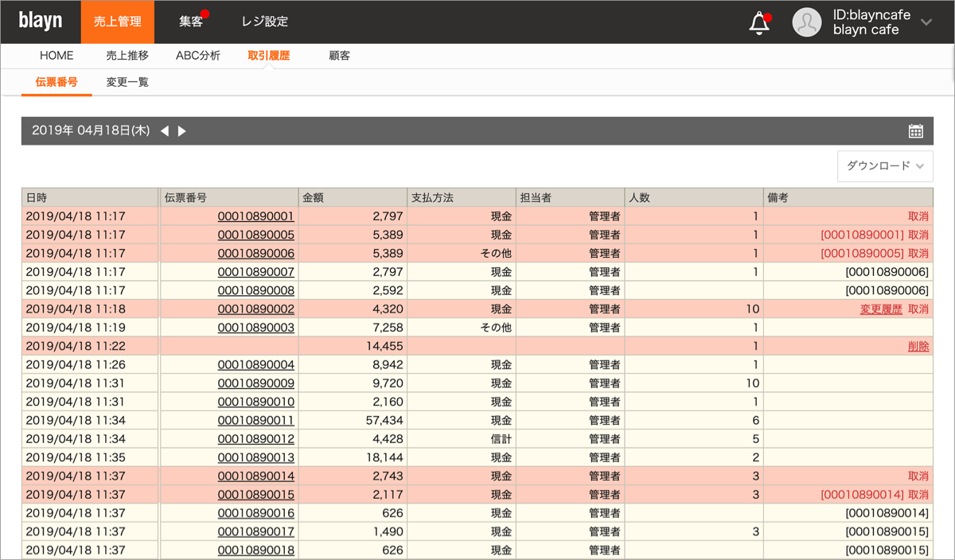Click the amount 8,942
Viewport: 955px width, 560px height.
point(388,364)
